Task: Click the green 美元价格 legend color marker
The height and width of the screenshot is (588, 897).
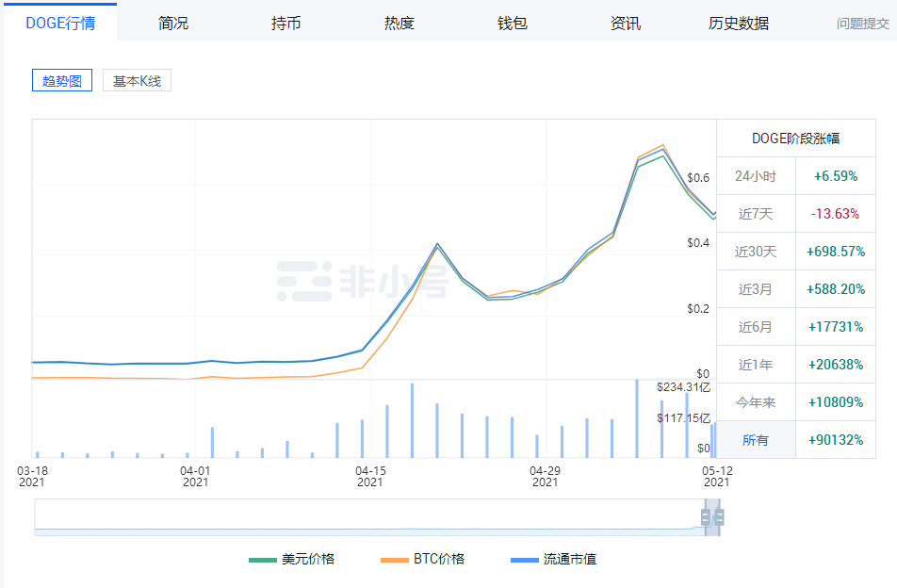Action: click(262, 560)
